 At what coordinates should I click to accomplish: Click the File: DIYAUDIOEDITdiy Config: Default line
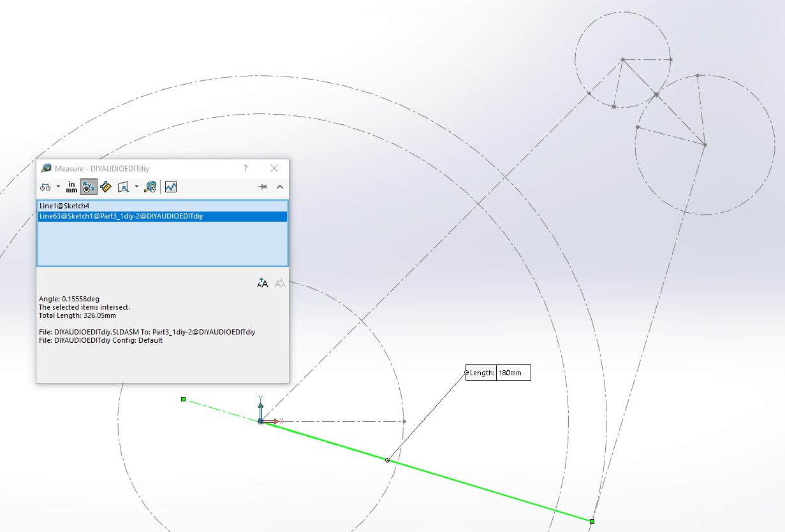pyautogui.click(x=101, y=340)
